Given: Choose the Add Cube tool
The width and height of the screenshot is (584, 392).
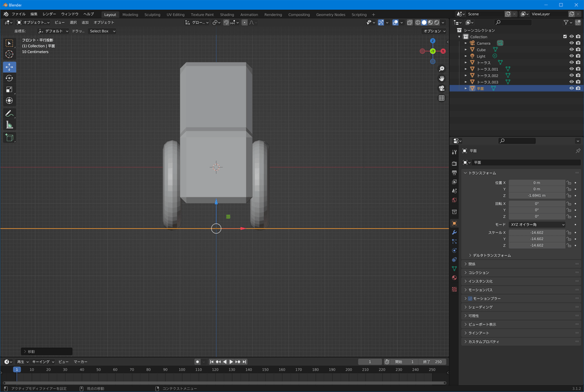Looking at the screenshot, I should [x=9, y=138].
